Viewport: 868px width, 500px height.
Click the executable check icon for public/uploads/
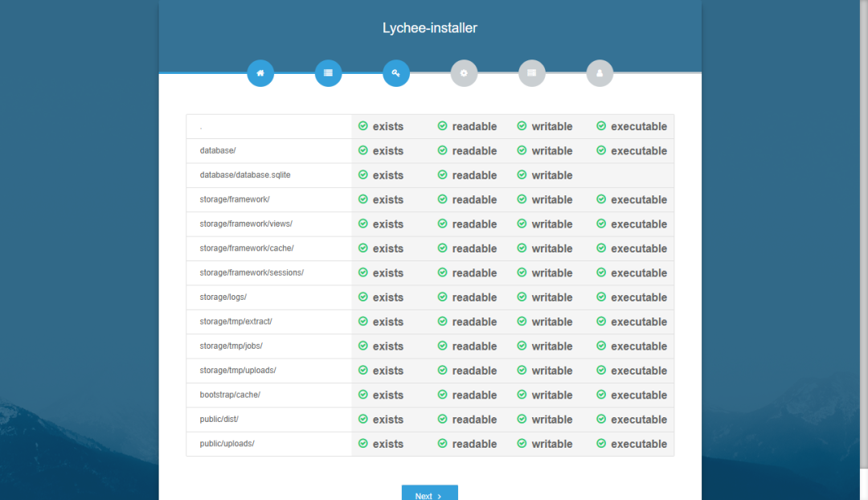coord(601,443)
